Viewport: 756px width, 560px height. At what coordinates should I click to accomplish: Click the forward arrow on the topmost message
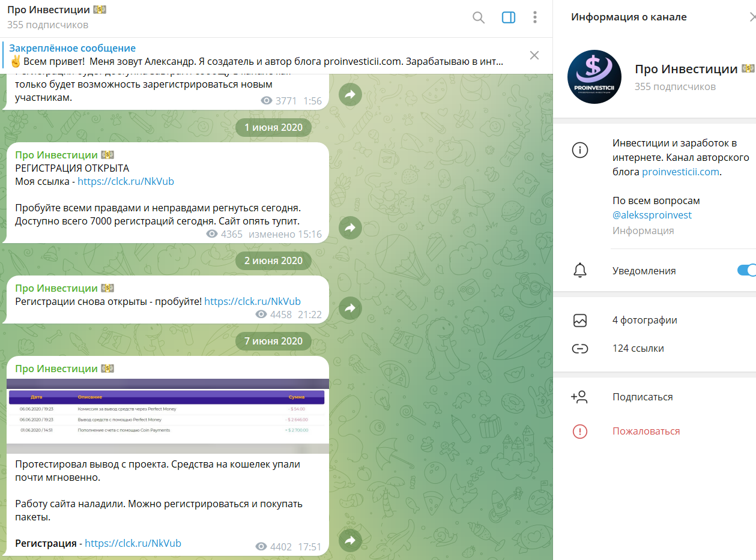point(350,94)
